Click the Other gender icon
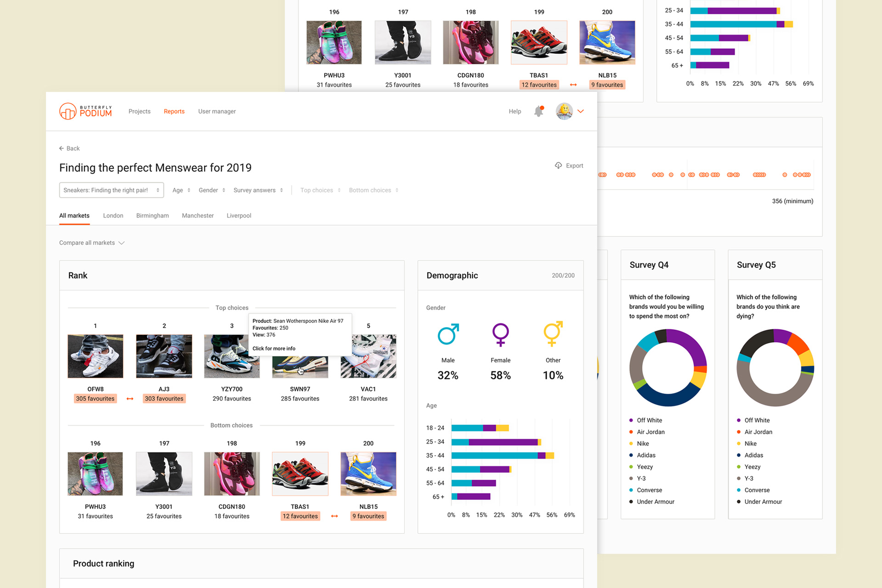 (x=553, y=334)
